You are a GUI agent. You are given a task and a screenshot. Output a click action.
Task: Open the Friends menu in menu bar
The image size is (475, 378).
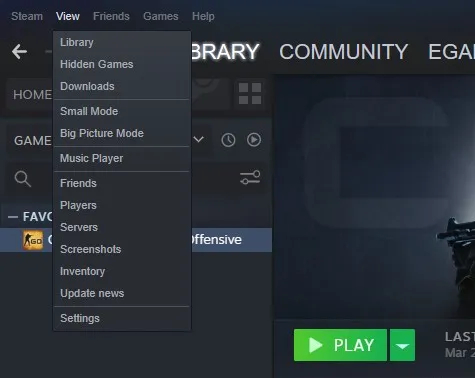pyautogui.click(x=111, y=16)
